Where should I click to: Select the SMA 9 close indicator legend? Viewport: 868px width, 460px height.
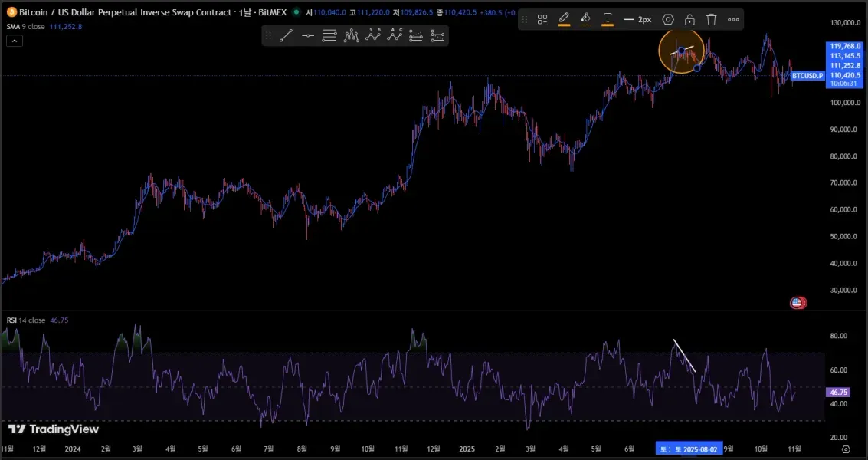(27, 26)
